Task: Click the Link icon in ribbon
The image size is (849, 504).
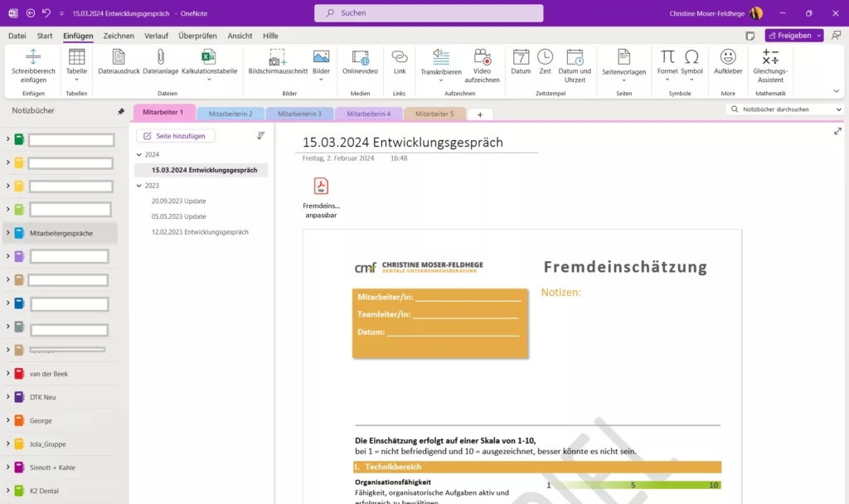Action: (x=400, y=57)
